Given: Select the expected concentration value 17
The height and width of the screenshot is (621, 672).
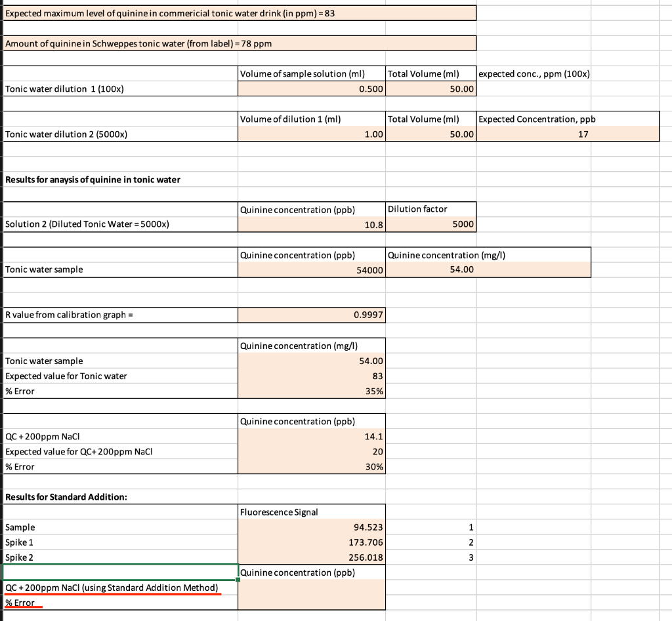Looking at the screenshot, I should (568, 134).
